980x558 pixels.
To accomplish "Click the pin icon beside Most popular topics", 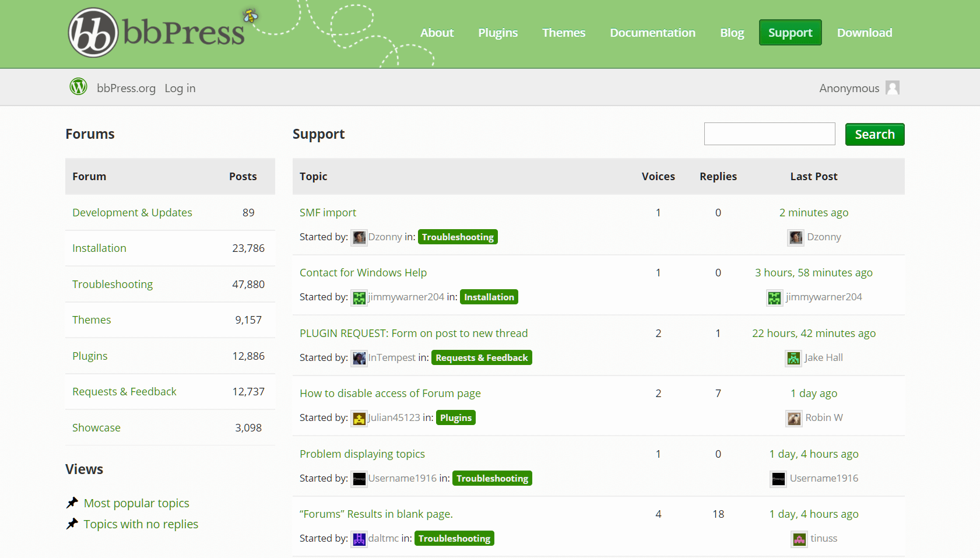I will click(x=72, y=503).
